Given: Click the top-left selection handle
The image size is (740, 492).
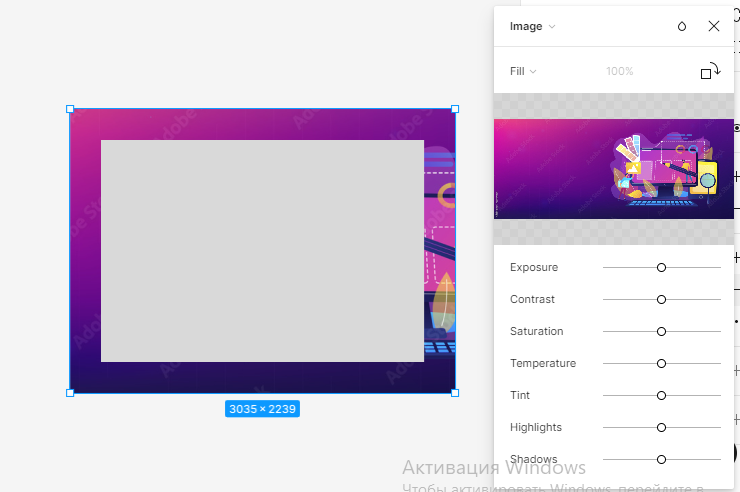Looking at the screenshot, I should click(70, 109).
